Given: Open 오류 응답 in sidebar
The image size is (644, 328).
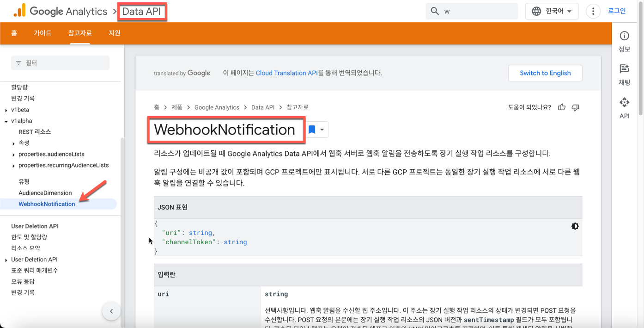Looking at the screenshot, I should coord(23,282).
